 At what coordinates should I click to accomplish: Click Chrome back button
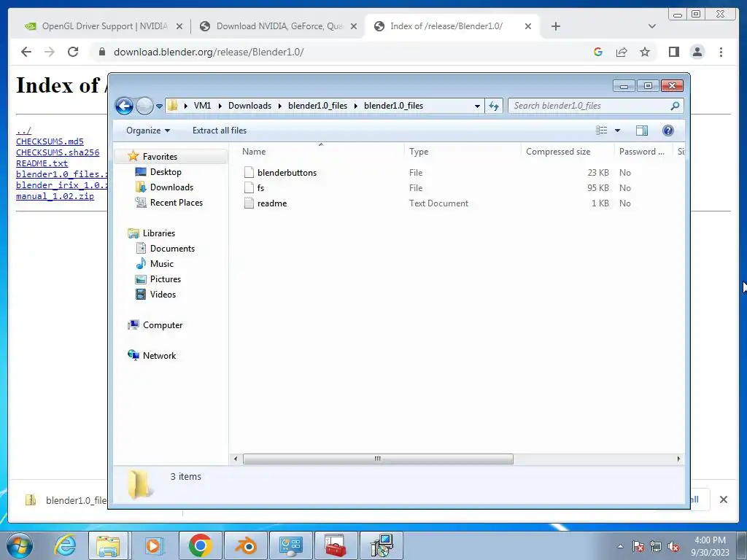[26, 52]
